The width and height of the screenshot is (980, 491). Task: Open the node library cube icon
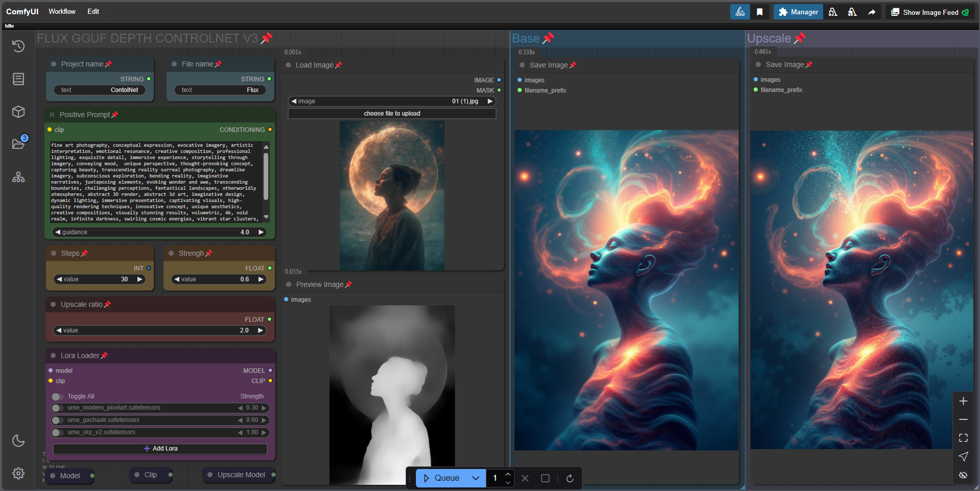[x=18, y=111]
